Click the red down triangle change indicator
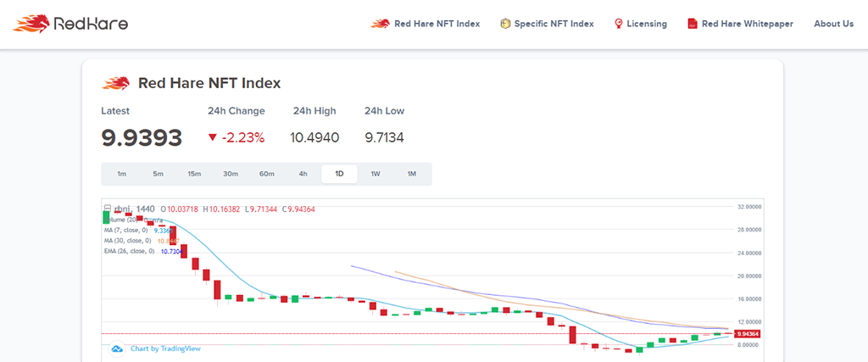The image size is (868, 362). click(x=213, y=138)
